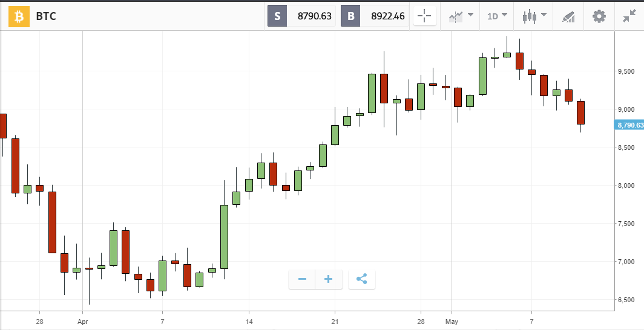
Task: Toggle the crosshair cursor tool
Action: pos(425,16)
